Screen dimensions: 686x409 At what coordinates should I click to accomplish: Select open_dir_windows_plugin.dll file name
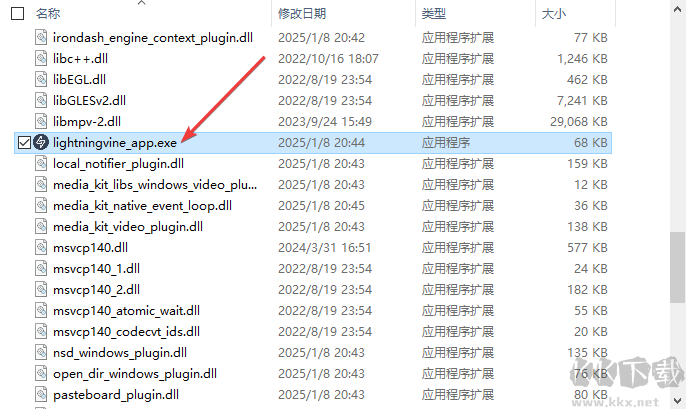coord(135,374)
